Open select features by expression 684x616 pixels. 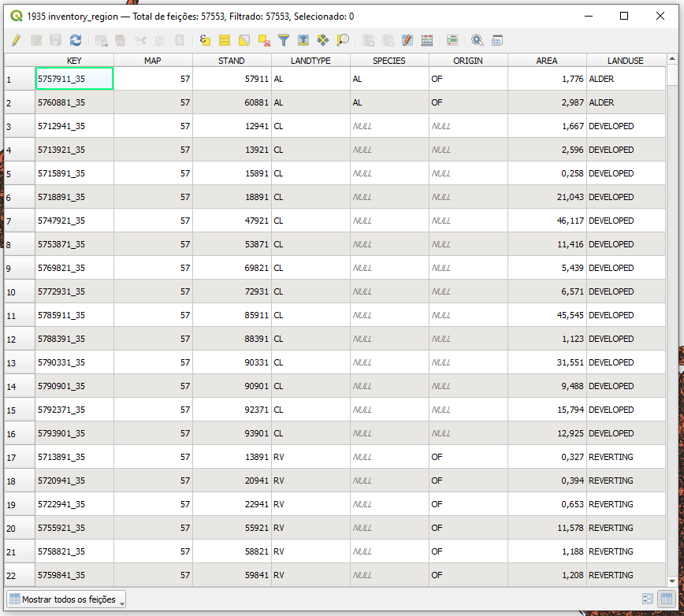point(205,40)
